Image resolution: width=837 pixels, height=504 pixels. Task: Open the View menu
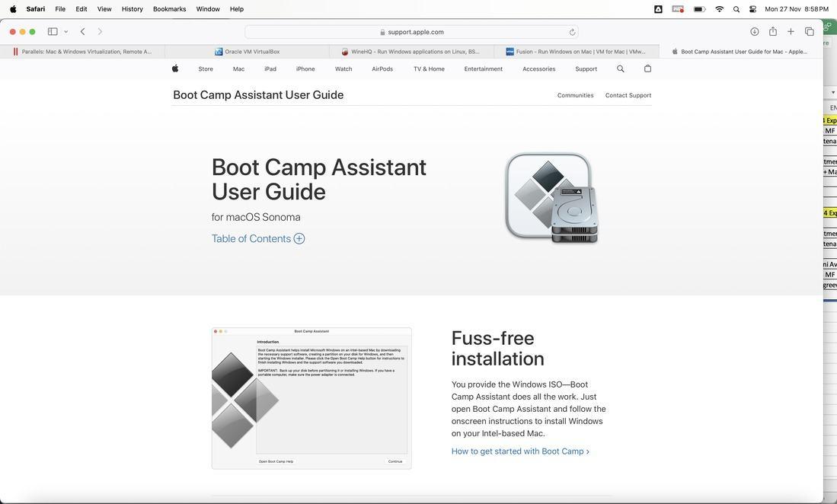[x=104, y=9]
